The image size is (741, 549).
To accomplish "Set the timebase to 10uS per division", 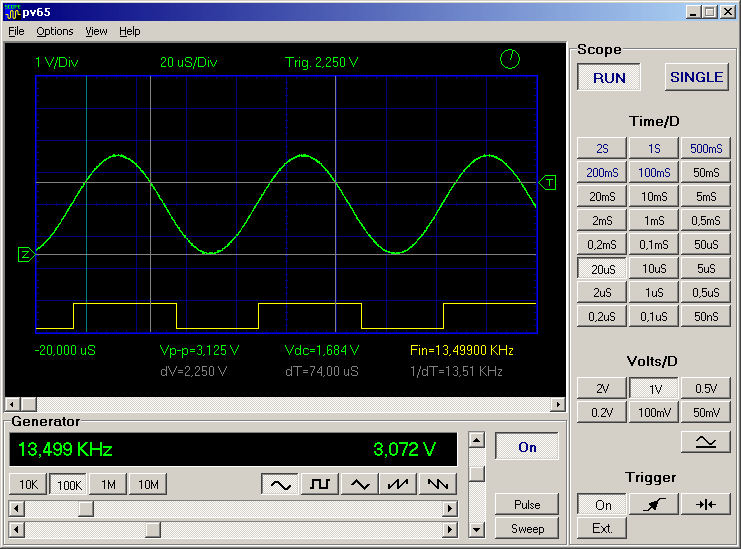I will pos(654,268).
